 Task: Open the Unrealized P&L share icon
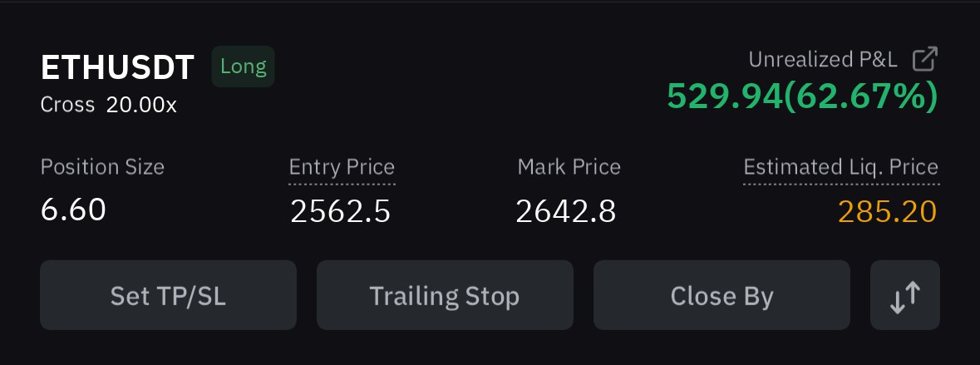click(x=926, y=59)
